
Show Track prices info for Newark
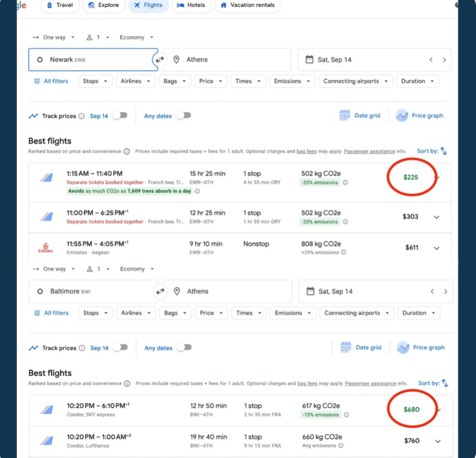[81, 116]
